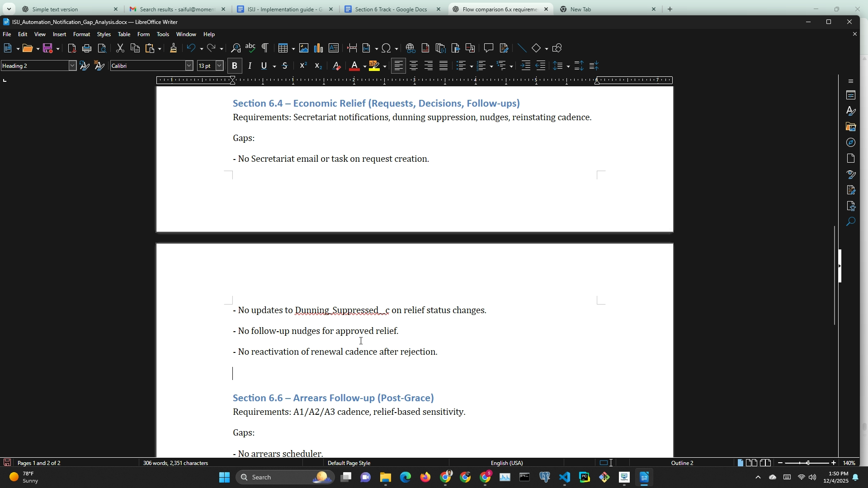868x488 pixels.
Task: Click the Insert Image icon
Action: 304,48
